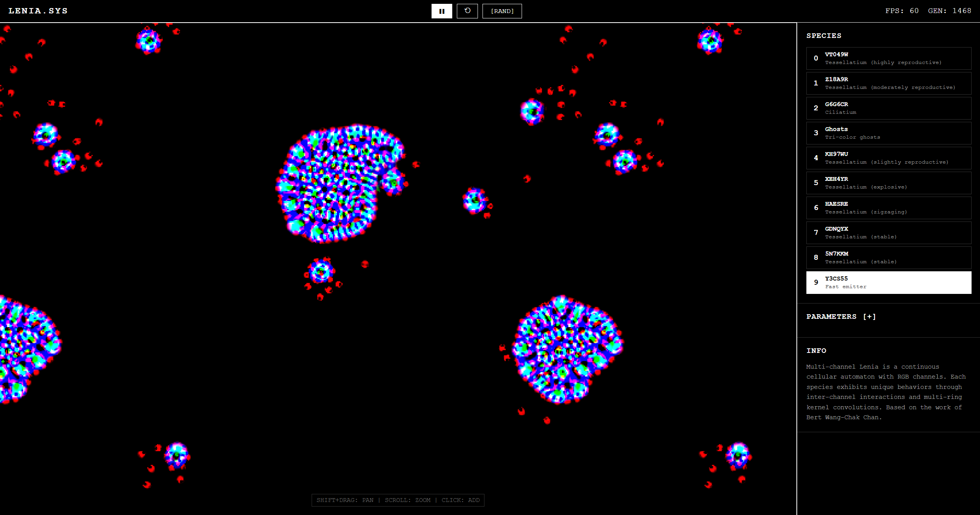
Task: Click the SHIFT+DRAG hint bar at bottom
Action: (x=398, y=500)
